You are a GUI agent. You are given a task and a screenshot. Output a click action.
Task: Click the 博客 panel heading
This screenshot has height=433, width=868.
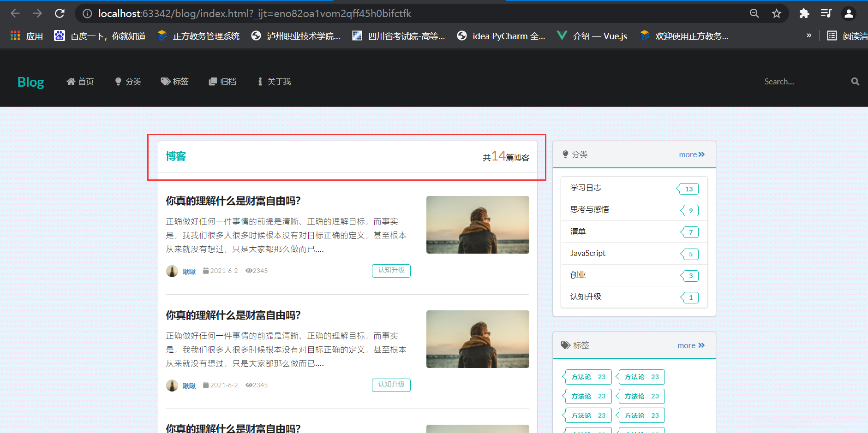tap(176, 156)
